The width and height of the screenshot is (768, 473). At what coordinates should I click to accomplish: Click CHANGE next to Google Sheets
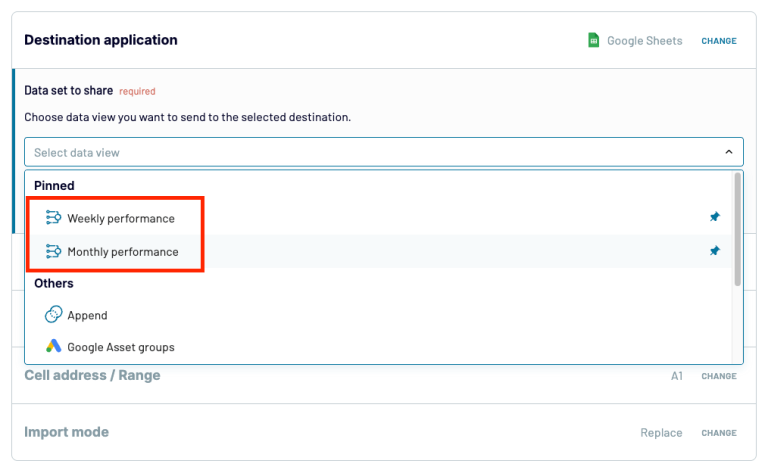(x=719, y=41)
